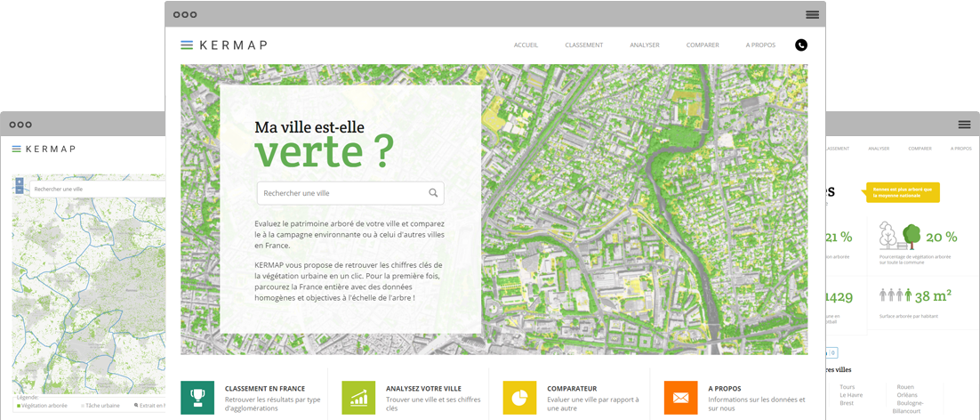The height and width of the screenshot is (420, 980).
Task: Open the 'COMPARATEUR' card heading
Action: pyautogui.click(x=572, y=388)
